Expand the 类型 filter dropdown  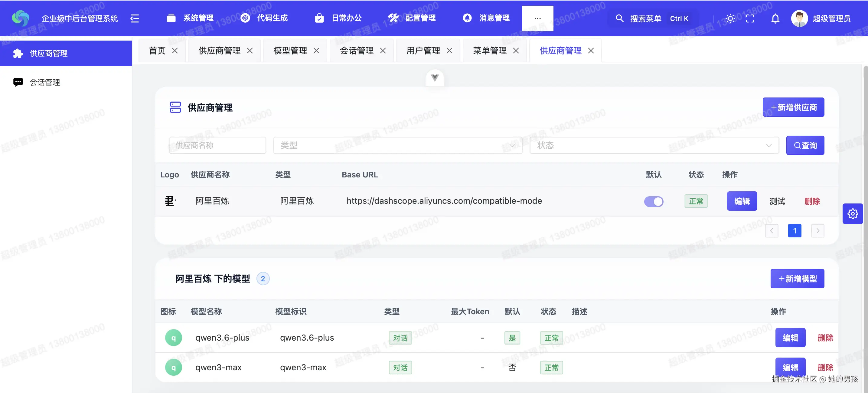(x=398, y=145)
